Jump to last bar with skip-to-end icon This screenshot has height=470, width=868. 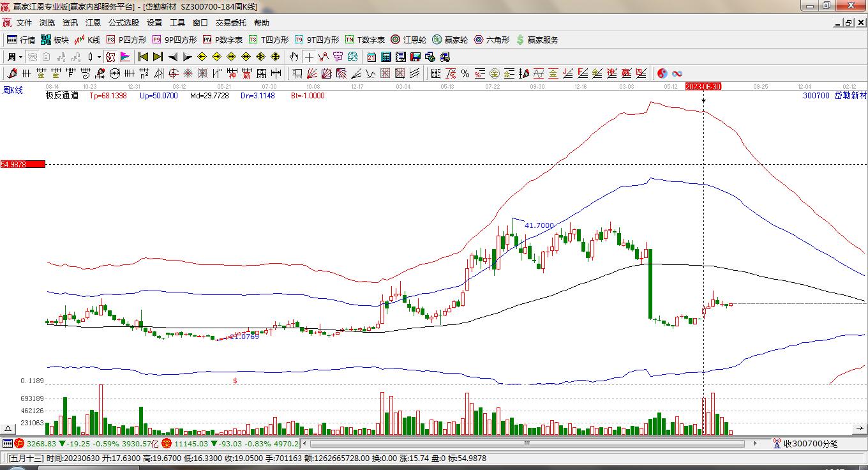click(158, 57)
